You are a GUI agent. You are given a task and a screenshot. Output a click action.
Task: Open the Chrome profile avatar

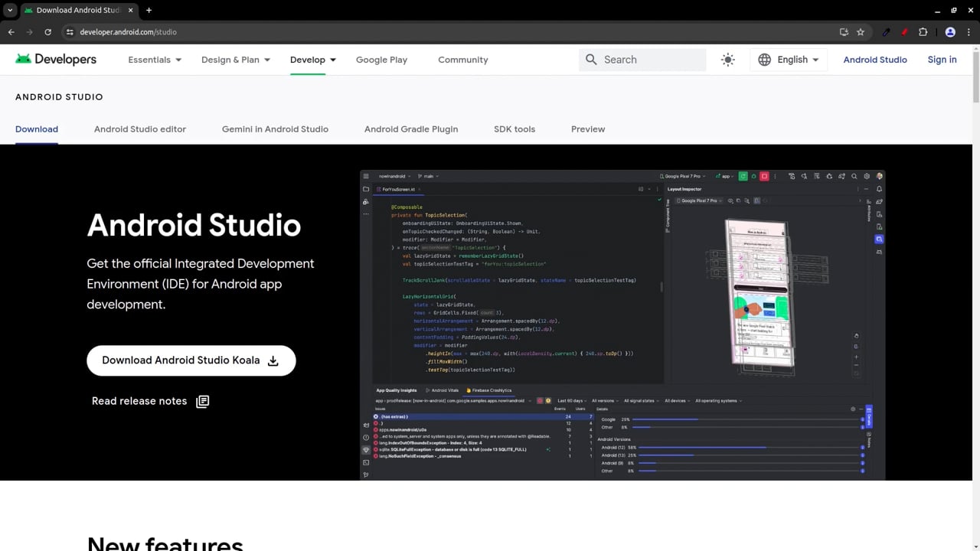click(950, 32)
